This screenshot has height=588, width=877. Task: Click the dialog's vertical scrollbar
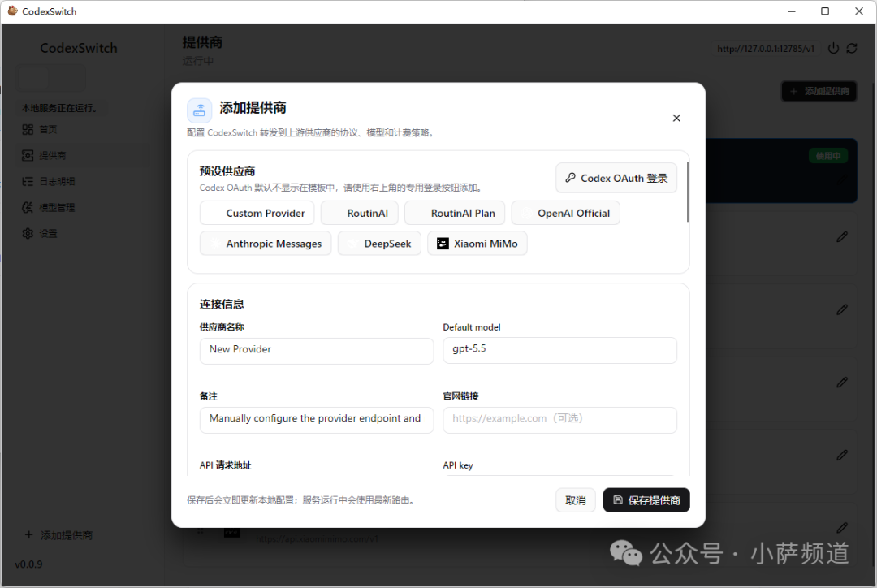point(688,192)
